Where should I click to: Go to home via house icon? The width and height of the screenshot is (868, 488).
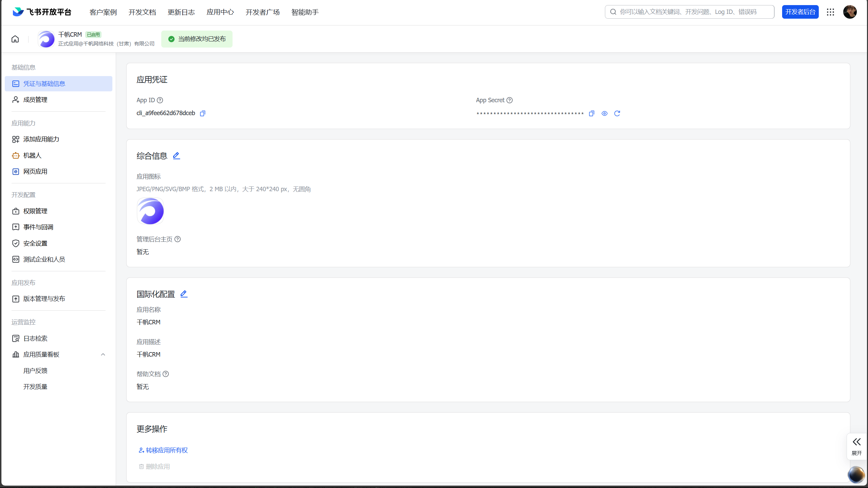(15, 39)
